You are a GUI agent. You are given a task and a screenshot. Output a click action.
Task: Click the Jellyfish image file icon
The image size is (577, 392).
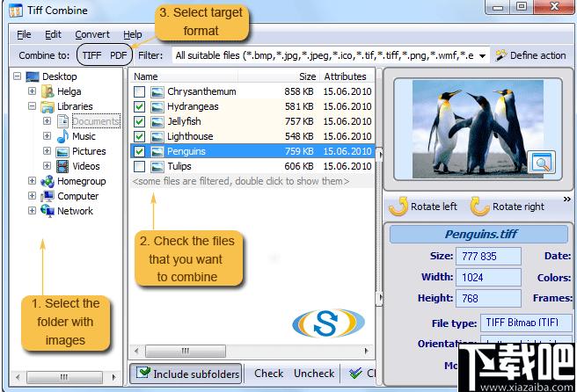(x=157, y=121)
